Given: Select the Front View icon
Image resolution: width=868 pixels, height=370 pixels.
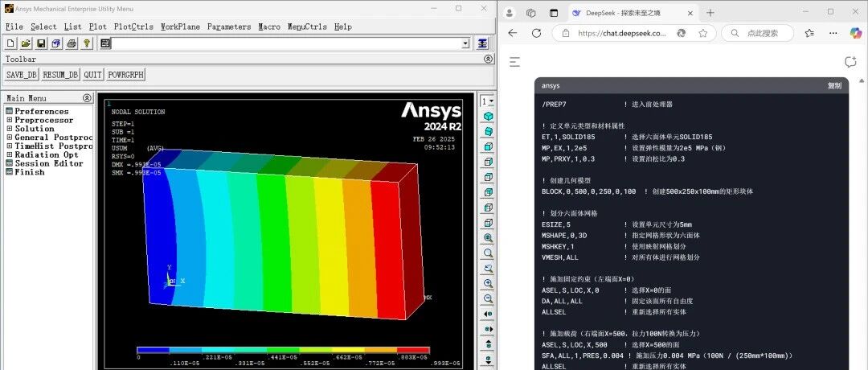Looking at the screenshot, I should click(x=489, y=146).
